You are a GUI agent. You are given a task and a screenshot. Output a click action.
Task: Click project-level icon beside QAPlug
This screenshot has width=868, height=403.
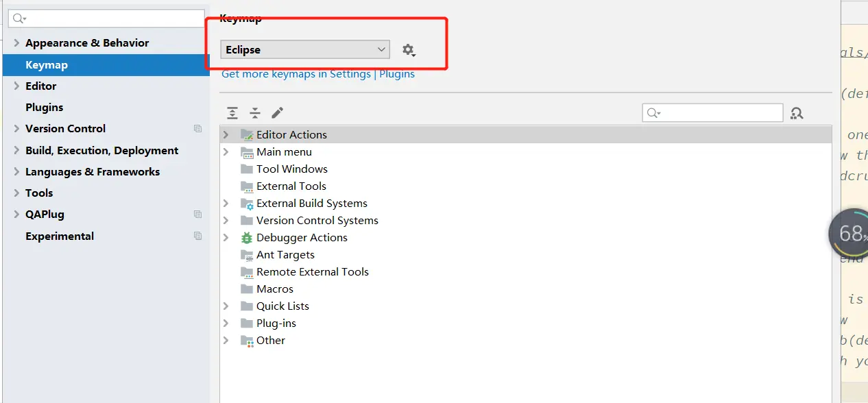198,214
